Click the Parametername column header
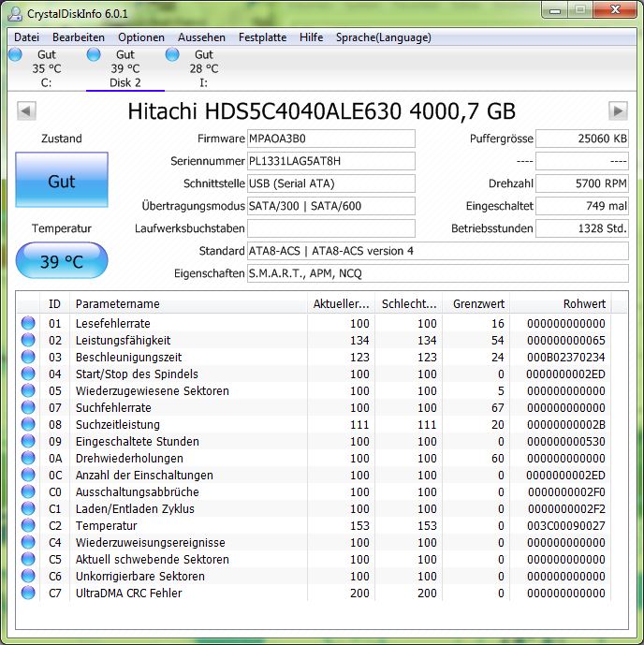The image size is (644, 645). [188, 304]
